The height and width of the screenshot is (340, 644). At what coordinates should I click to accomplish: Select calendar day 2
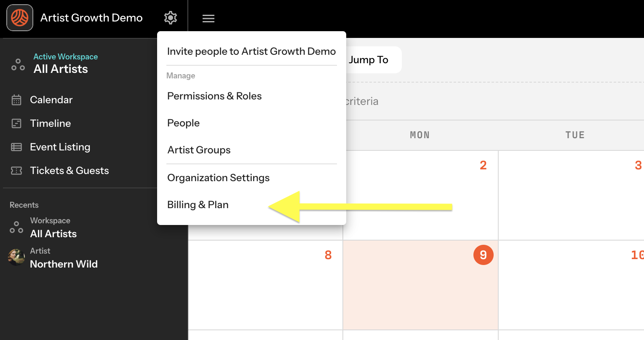click(x=483, y=165)
